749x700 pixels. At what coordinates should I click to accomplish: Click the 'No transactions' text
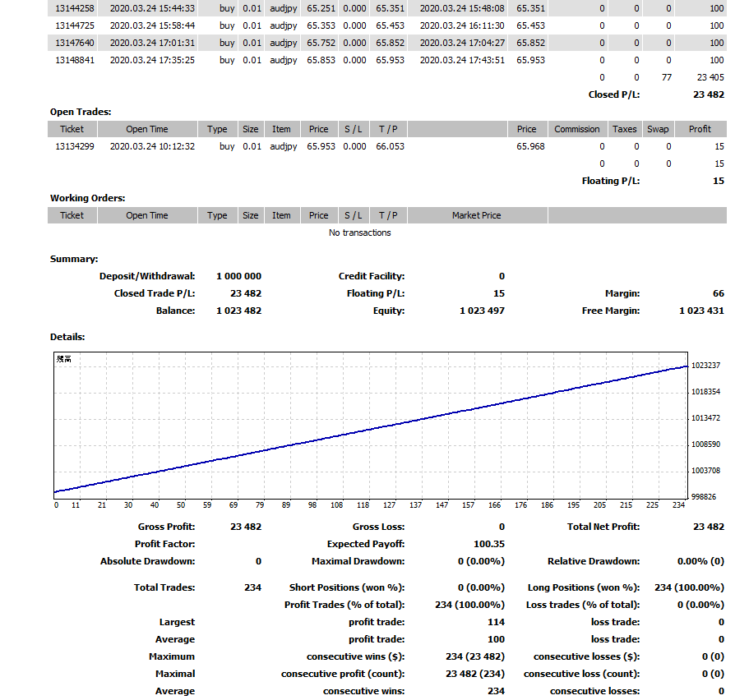[359, 233]
